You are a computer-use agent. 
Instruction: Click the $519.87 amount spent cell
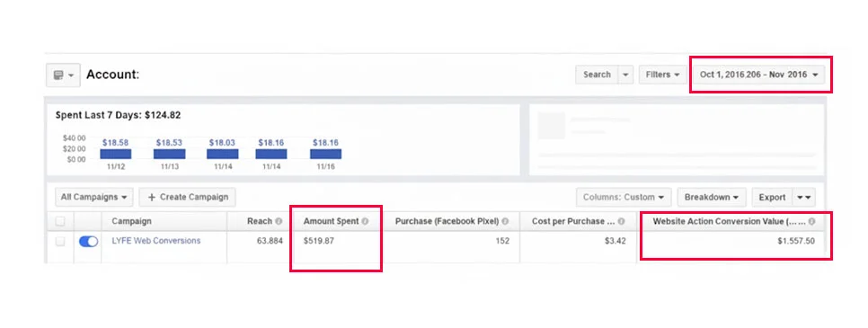pos(318,241)
